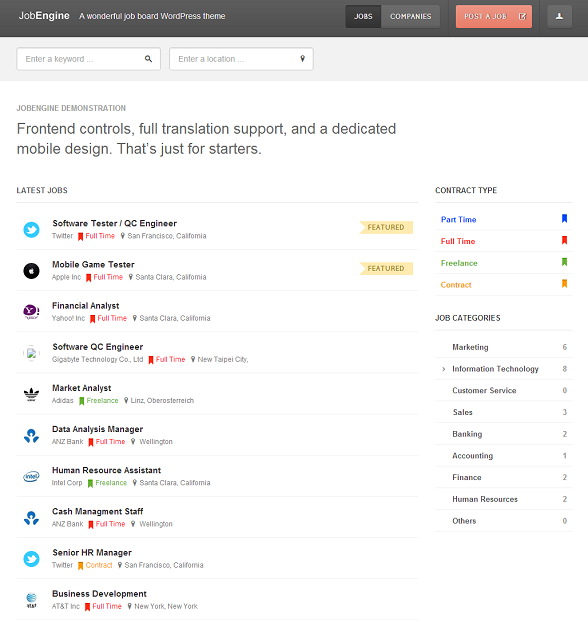Click the Yahoo logo beside Financial Analyst
This screenshot has width=588, height=643.
click(x=31, y=312)
